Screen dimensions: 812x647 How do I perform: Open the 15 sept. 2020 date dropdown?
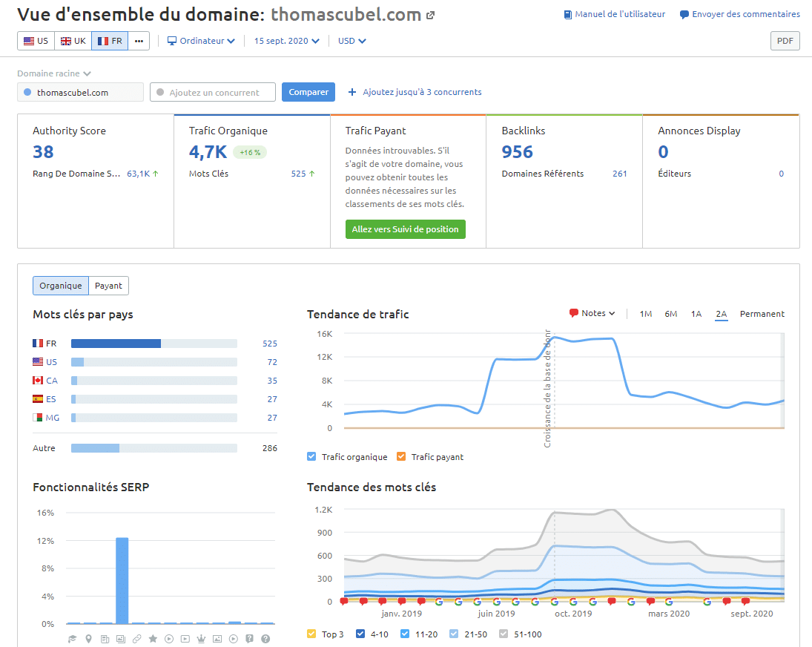tap(286, 41)
